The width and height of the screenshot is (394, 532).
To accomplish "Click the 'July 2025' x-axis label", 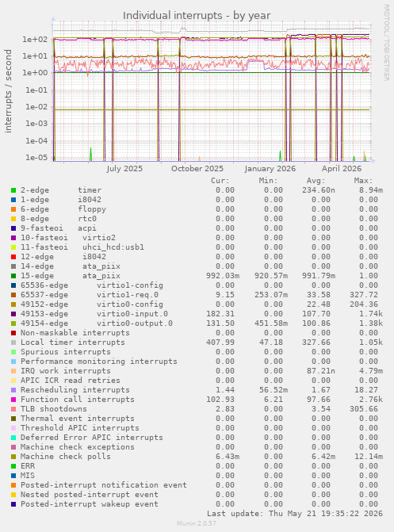I will 124,169.
